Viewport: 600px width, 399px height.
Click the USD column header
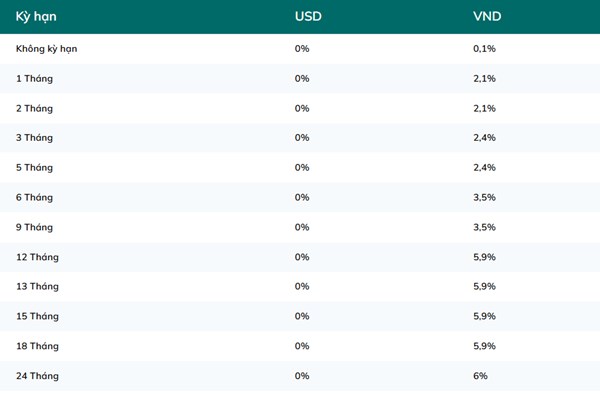tap(308, 16)
